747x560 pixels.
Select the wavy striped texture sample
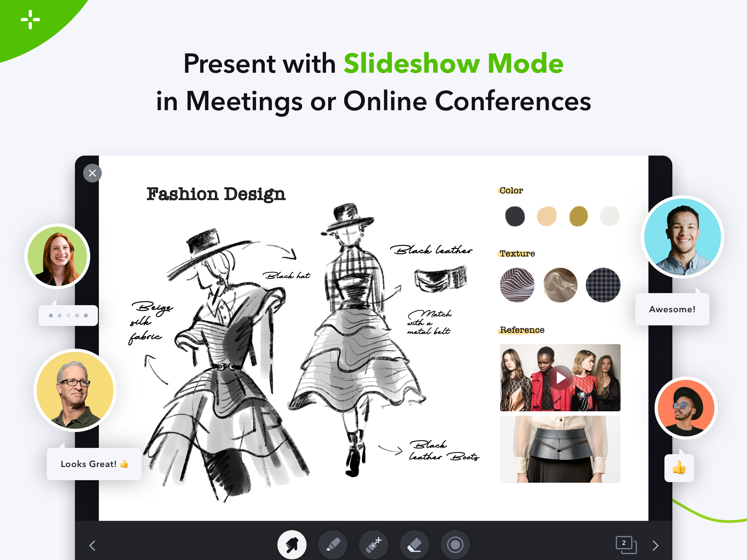517,285
